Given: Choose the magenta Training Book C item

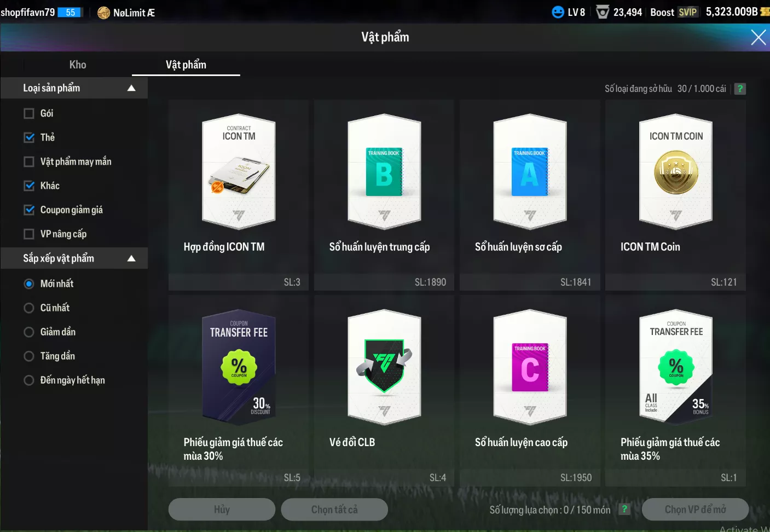Looking at the screenshot, I should (x=530, y=368).
